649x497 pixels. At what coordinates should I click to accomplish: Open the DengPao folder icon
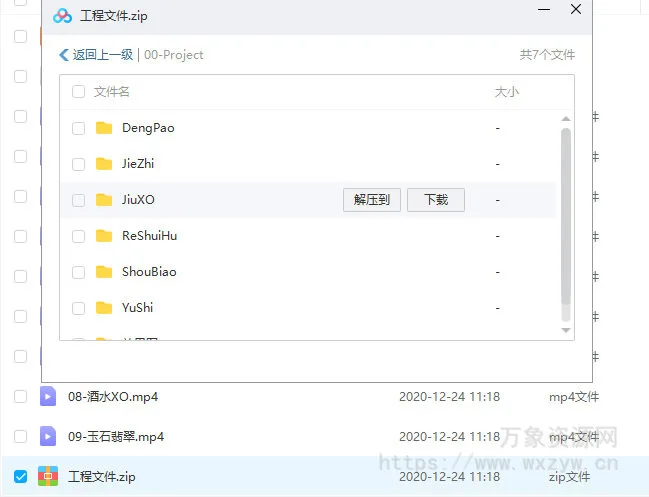104,128
